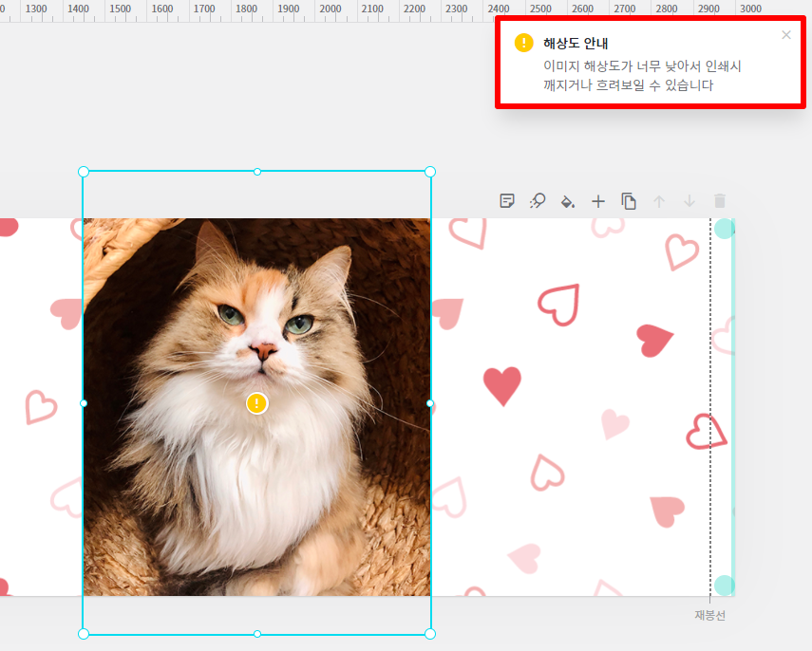Viewport: 812px width, 651px height.
Task: Click the warning icon in 해상도 안내 popup
Action: [x=523, y=44]
